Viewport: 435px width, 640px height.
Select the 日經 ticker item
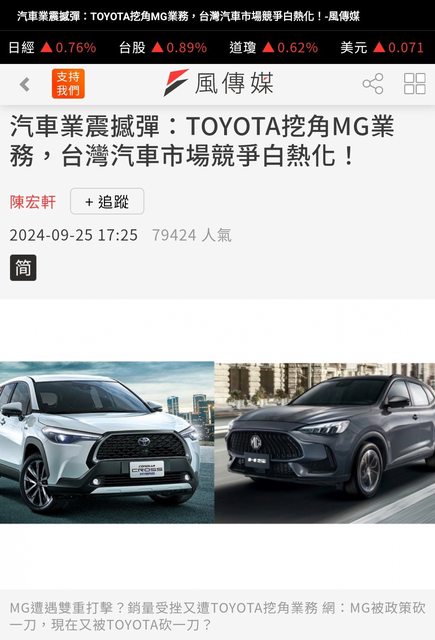click(x=52, y=47)
